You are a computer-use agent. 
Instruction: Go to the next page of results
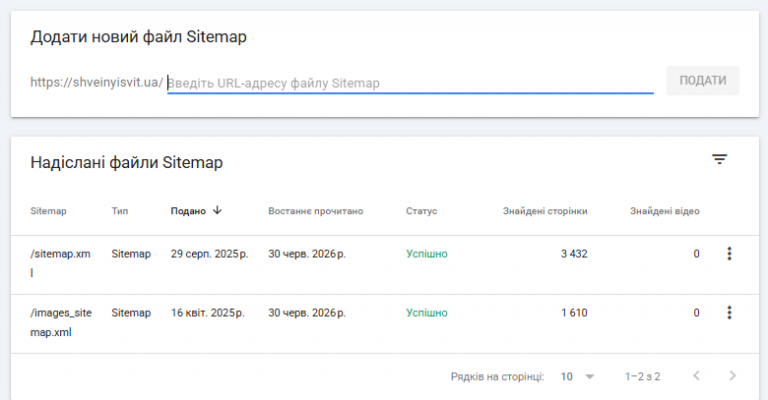tap(732, 376)
